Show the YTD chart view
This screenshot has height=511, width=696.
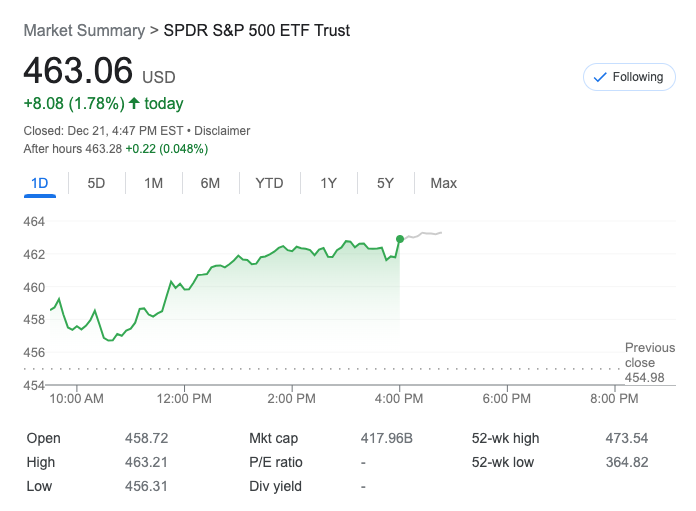[269, 183]
